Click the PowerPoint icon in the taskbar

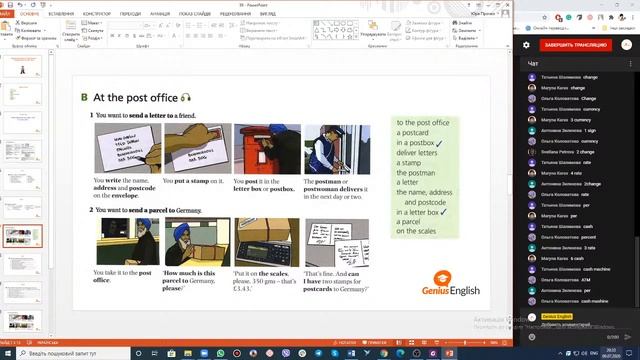[449, 353]
